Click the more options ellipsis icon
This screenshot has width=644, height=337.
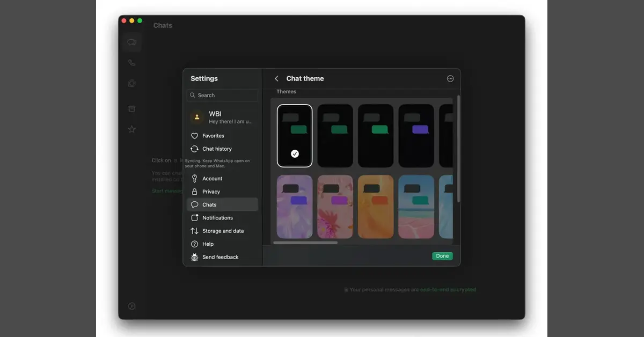(x=450, y=79)
